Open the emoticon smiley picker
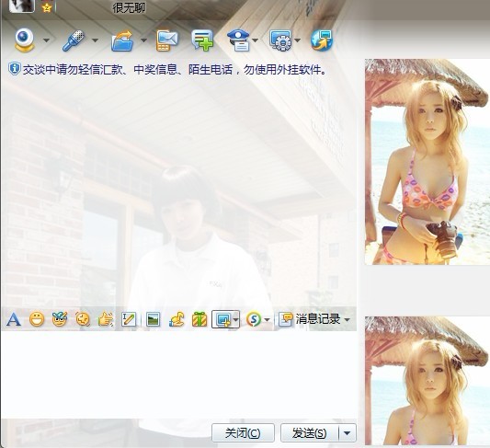The image size is (490, 448). click(37, 319)
